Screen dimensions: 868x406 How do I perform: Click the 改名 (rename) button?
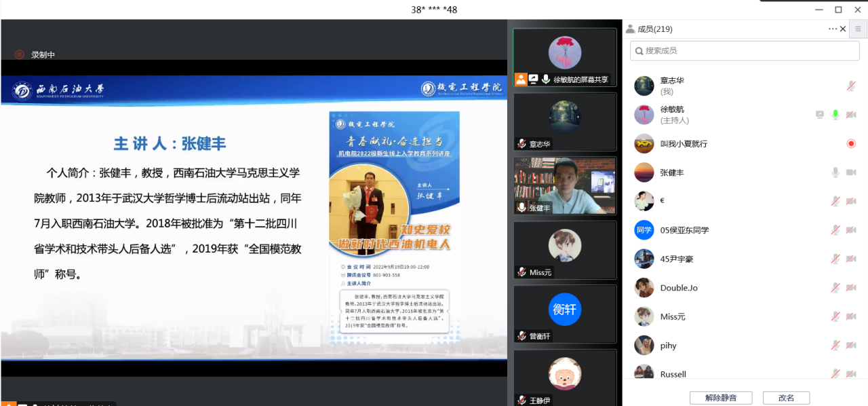(x=786, y=398)
